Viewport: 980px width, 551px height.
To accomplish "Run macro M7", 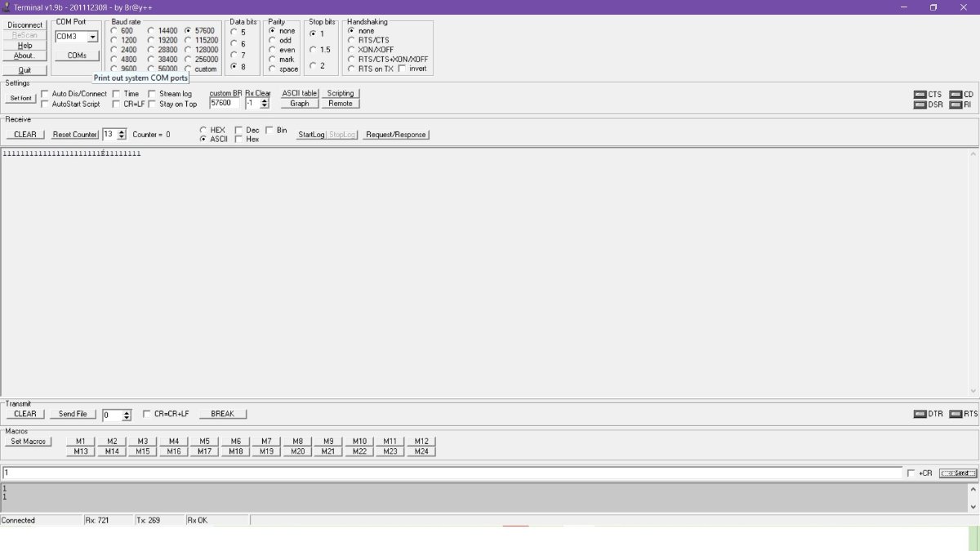I will pyautogui.click(x=266, y=441).
